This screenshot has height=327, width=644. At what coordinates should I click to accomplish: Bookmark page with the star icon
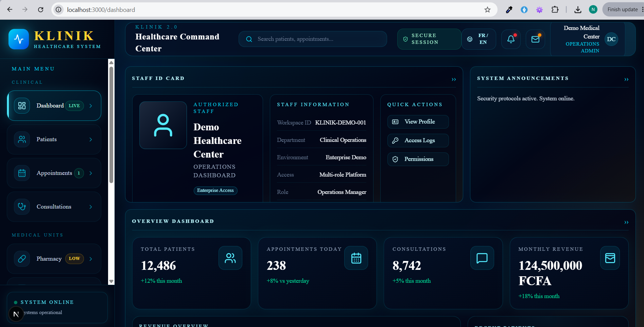(x=487, y=10)
